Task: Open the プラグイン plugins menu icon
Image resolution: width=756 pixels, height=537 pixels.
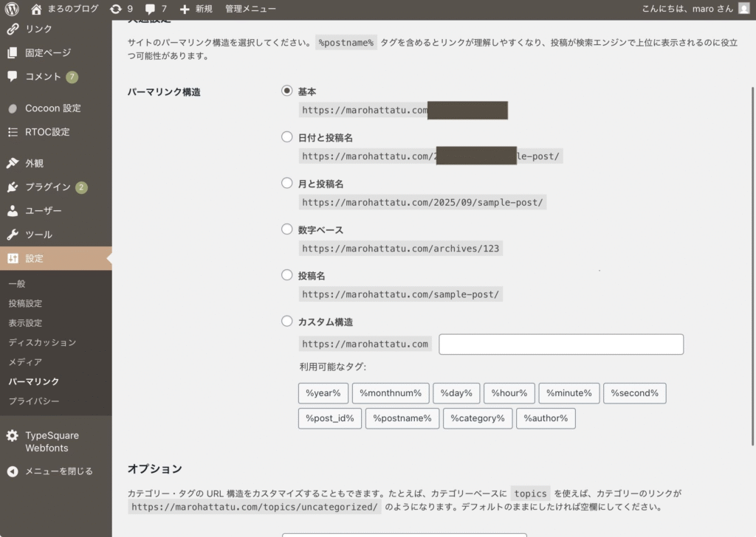Action: coord(13,187)
